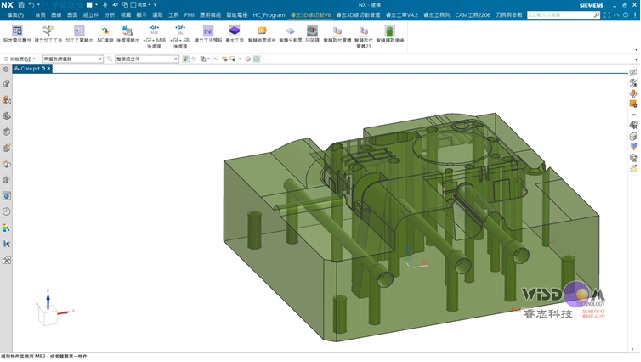Click the more options icon beside help
The height and width of the screenshot is (362, 641).
(635, 15)
